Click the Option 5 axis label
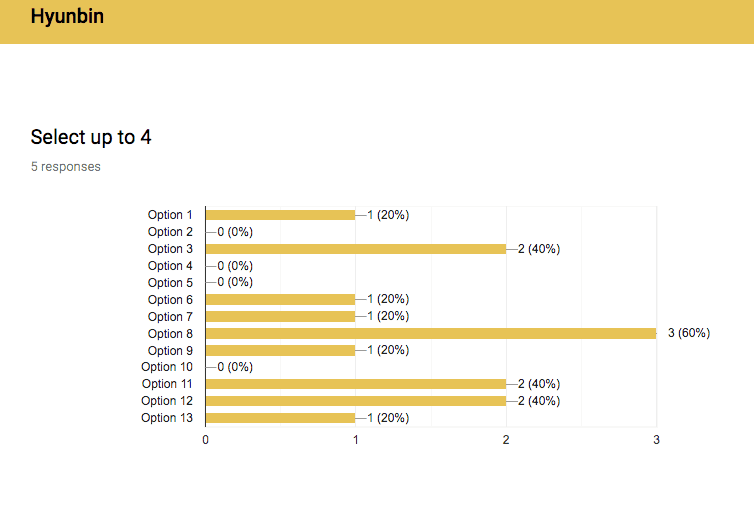 [x=170, y=282]
